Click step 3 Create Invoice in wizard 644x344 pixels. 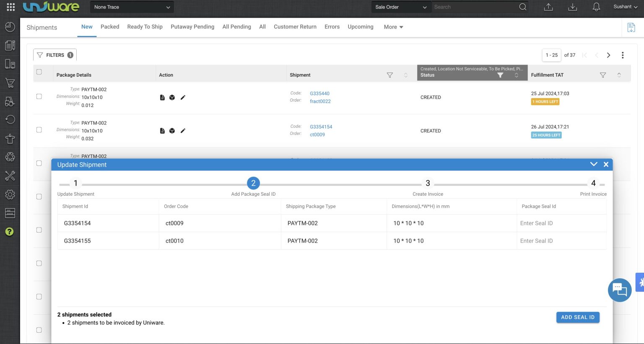[428, 183]
